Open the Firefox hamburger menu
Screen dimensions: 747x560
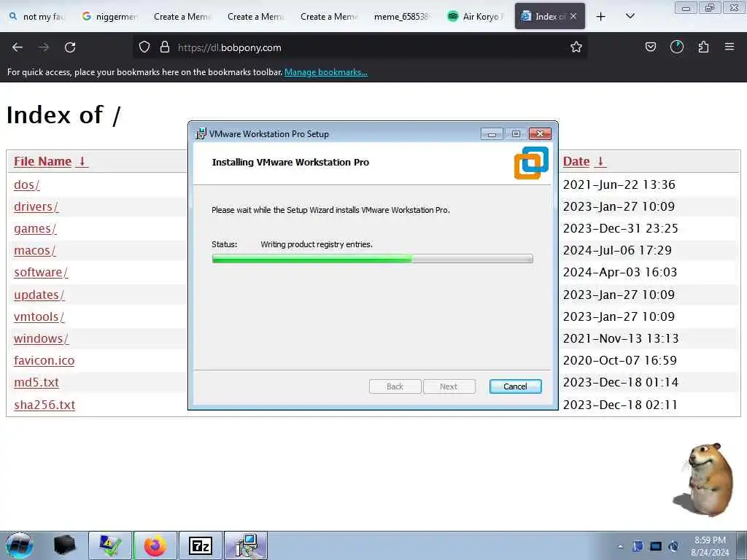click(x=729, y=47)
